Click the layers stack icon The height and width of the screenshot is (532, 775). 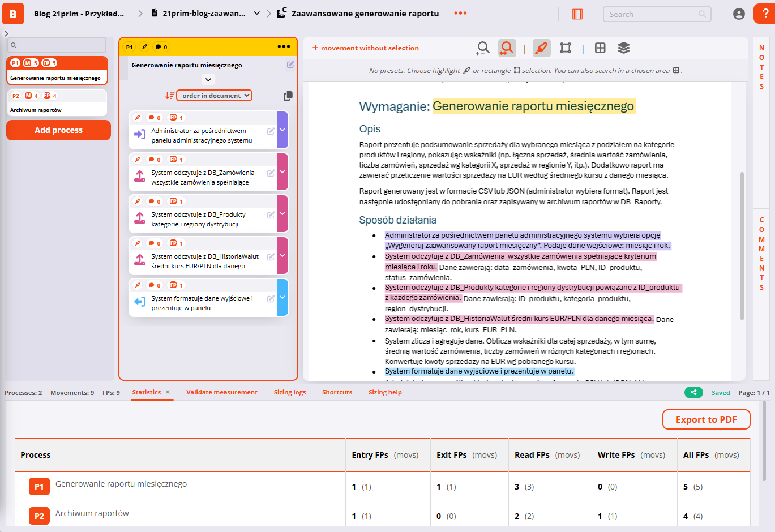[623, 48]
